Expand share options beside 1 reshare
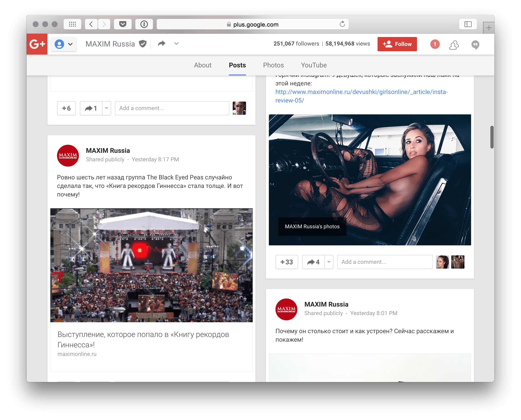Image resolution: width=521 pixels, height=420 pixels. click(x=107, y=108)
